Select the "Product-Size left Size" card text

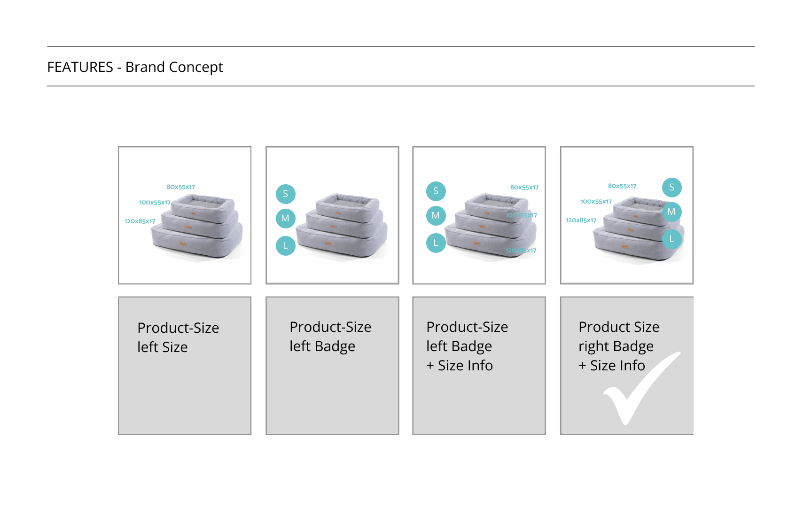pyautogui.click(x=178, y=337)
